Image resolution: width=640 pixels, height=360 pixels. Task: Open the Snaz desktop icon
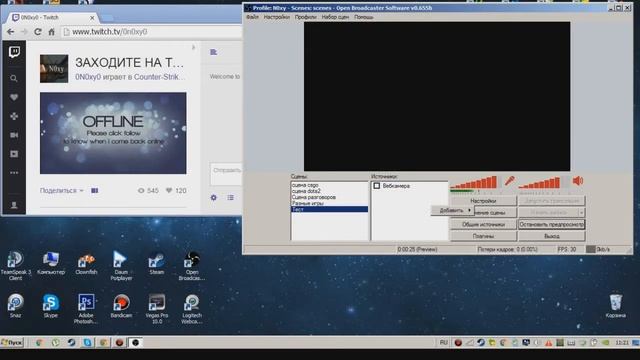point(16,306)
